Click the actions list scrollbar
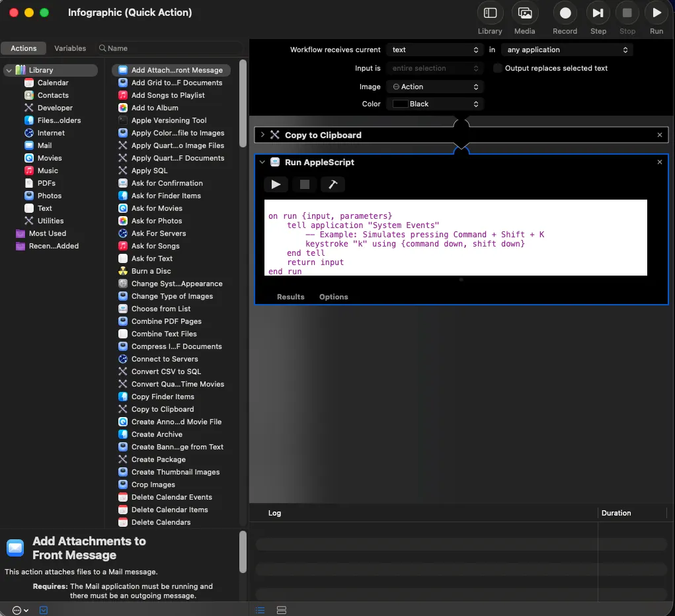 243,103
